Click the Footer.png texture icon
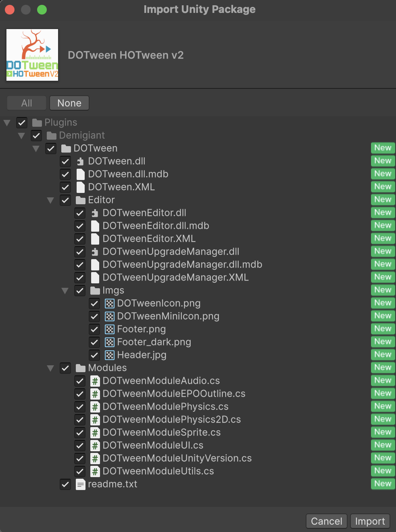Viewport: 396px width, 532px height. click(110, 329)
